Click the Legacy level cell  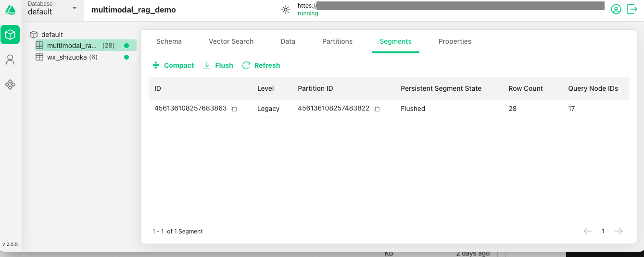(268, 109)
